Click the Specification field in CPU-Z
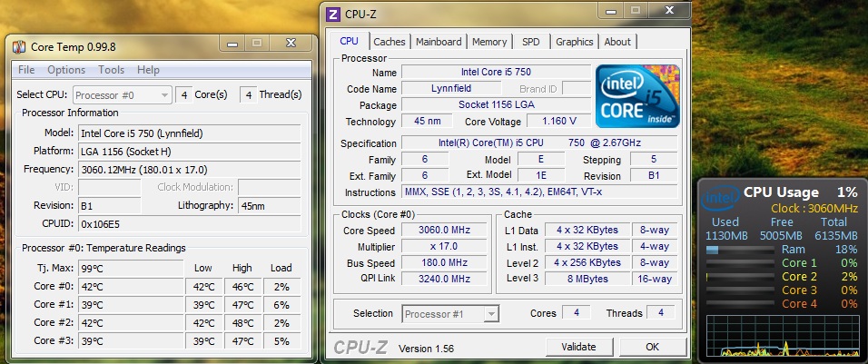Viewport: 868px width, 364px height. click(x=539, y=143)
